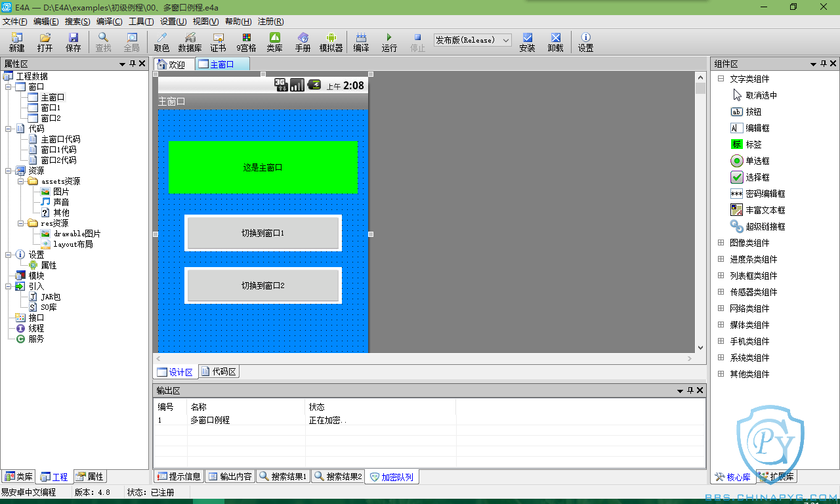
Task: Switch to the 属性 tab at the bottom left
Action: click(89, 476)
